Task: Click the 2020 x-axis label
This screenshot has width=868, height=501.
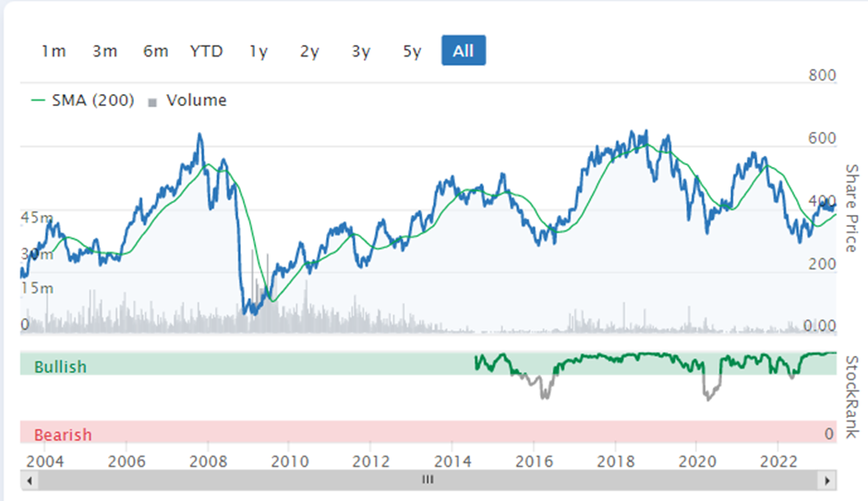Action: [697, 461]
